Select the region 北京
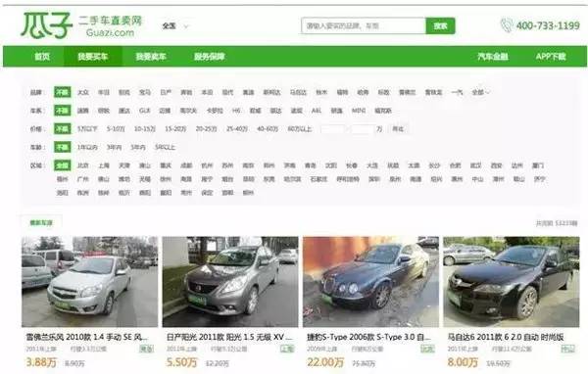The width and height of the screenshot is (588, 374). coord(83,165)
